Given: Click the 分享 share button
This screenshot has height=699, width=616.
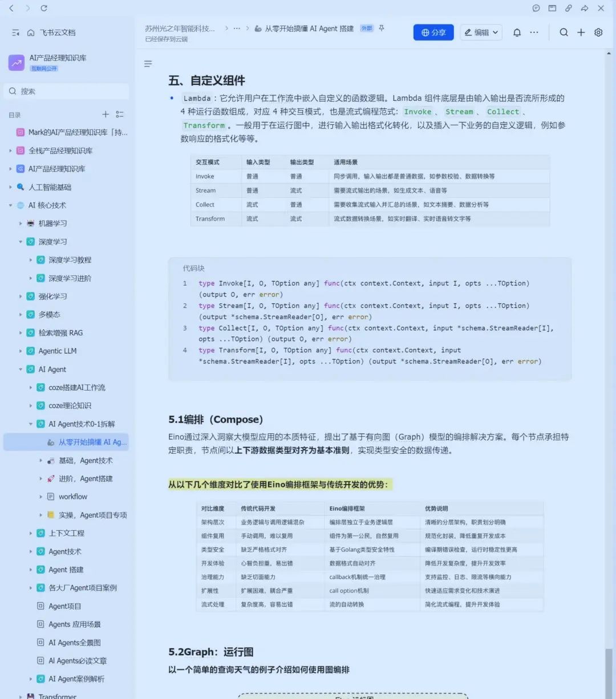Looking at the screenshot, I should click(x=433, y=32).
